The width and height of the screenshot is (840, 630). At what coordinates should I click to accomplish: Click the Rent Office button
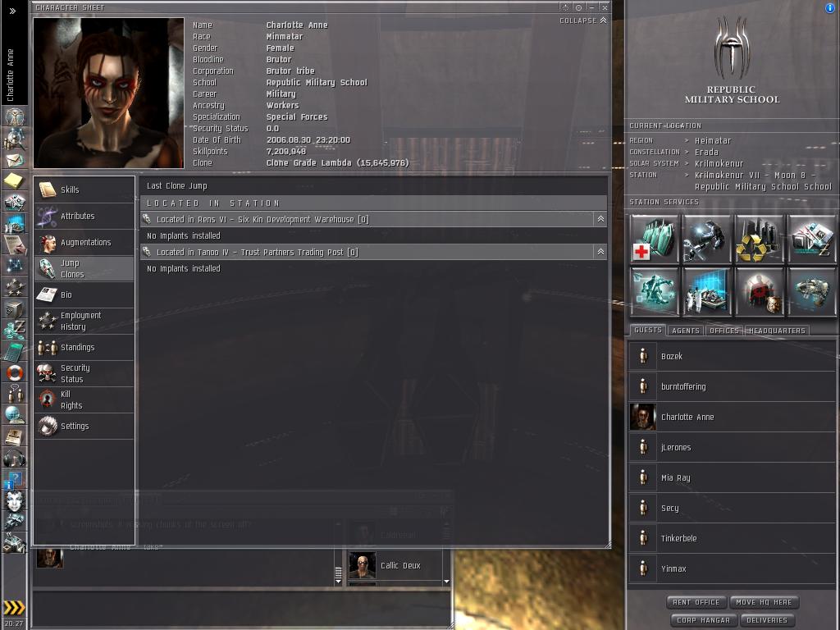click(696, 602)
